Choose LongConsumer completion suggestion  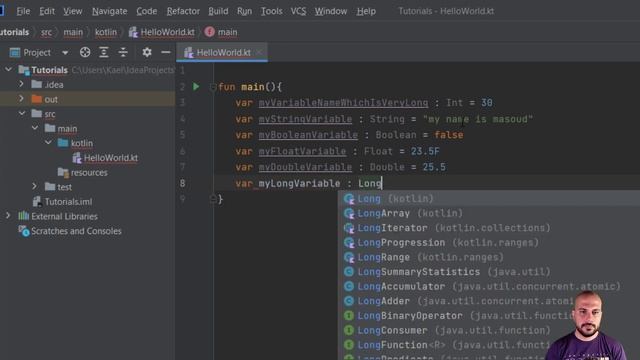[x=489, y=330]
